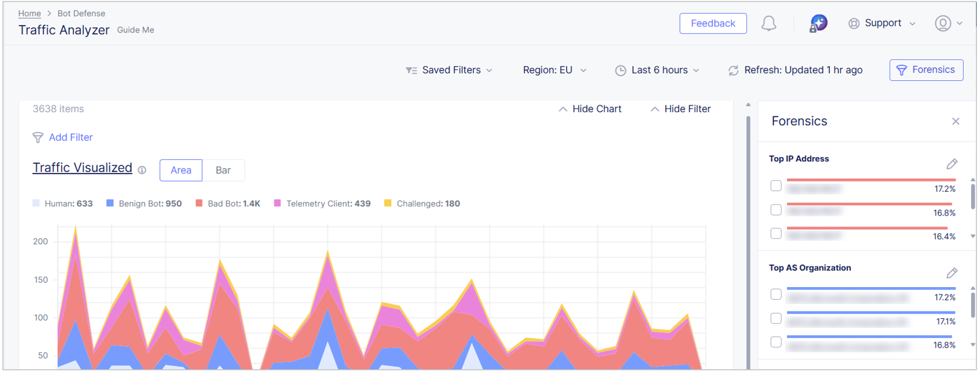Click the Feedback button
Screen dimensions: 980x372
[713, 23]
